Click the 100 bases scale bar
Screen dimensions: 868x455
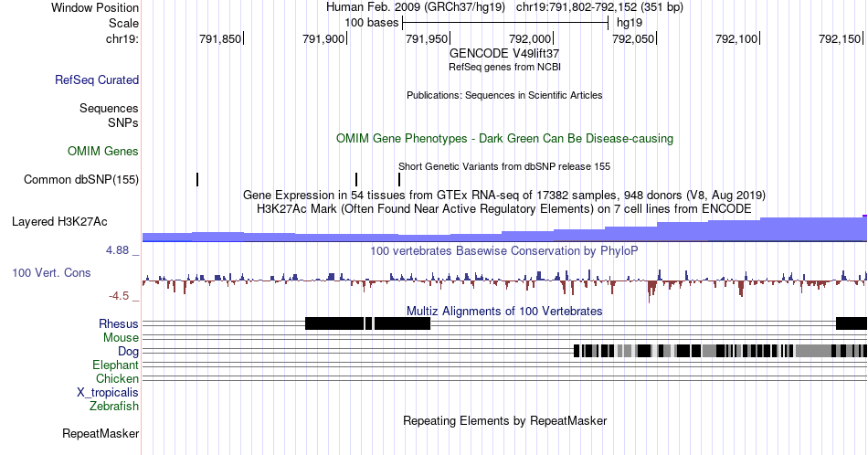[505, 23]
